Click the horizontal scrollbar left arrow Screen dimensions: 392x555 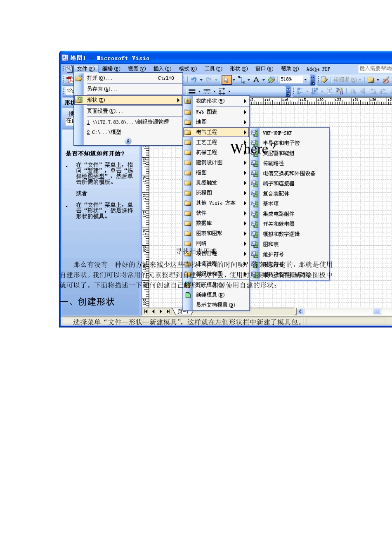tap(300, 312)
